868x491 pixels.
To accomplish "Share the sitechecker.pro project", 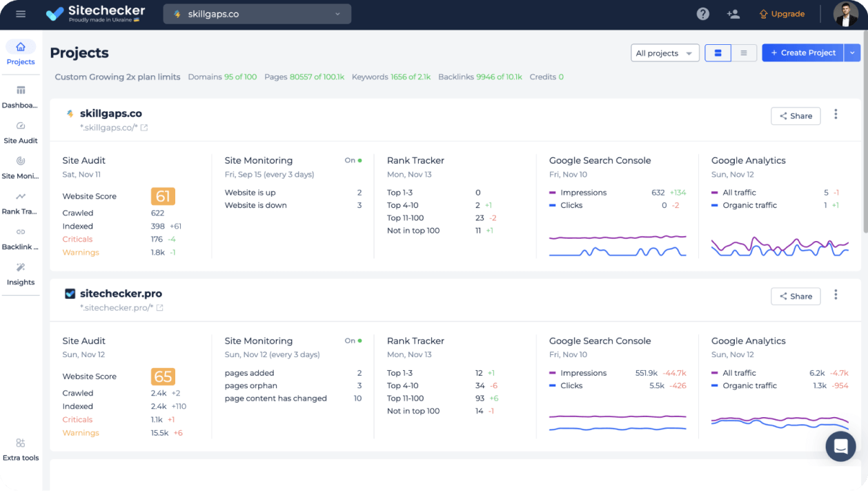I will [796, 296].
